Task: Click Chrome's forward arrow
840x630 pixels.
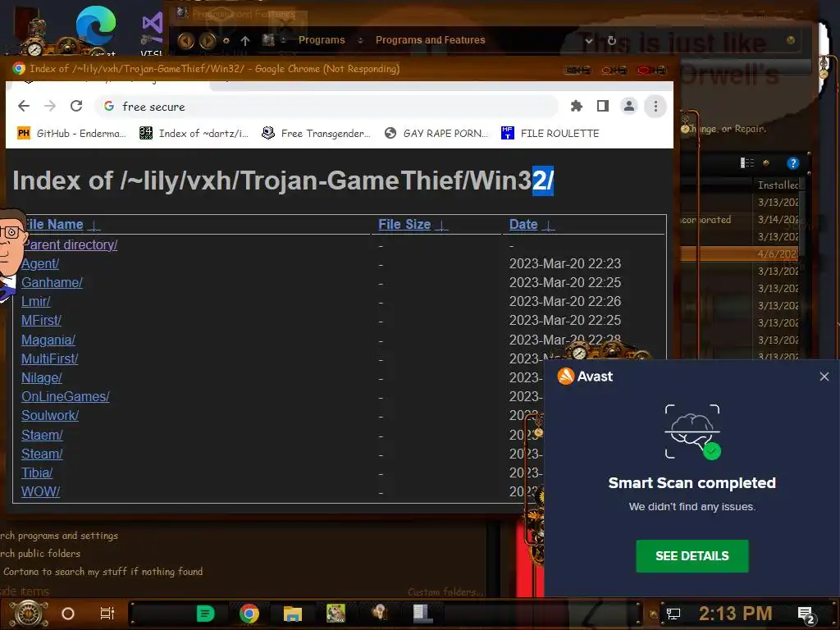Action: click(50, 106)
